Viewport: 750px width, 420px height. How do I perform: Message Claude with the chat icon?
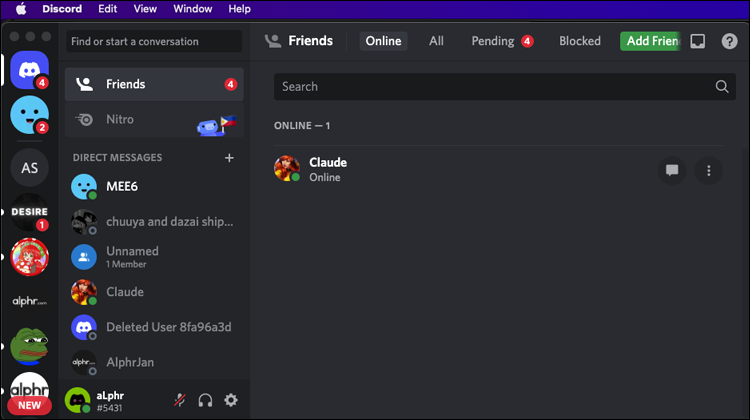click(x=672, y=170)
